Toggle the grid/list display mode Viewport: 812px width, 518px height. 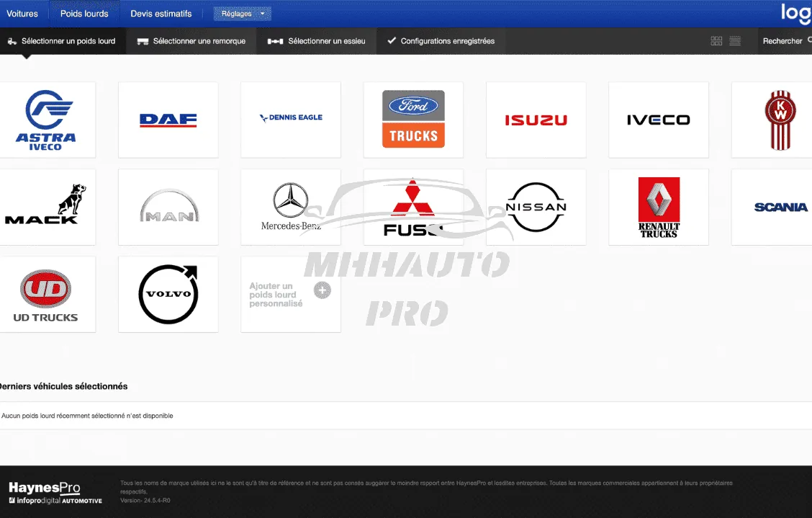point(726,41)
